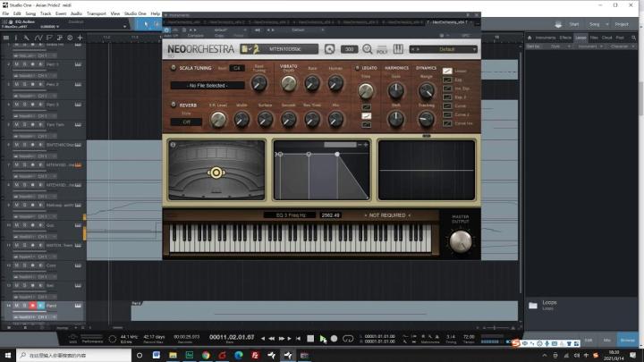Open the Edit menu

pyautogui.click(x=17, y=13)
